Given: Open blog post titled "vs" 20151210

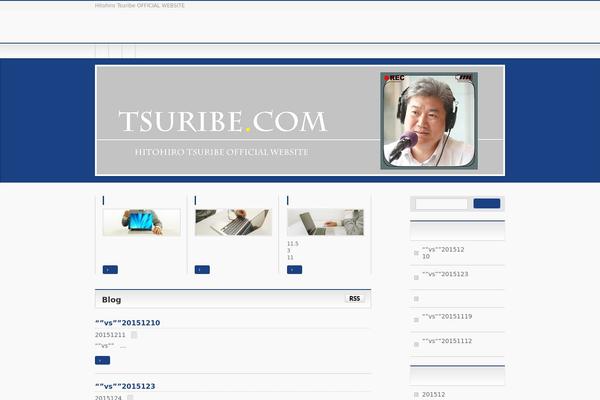Looking at the screenshot, I should click(127, 323).
